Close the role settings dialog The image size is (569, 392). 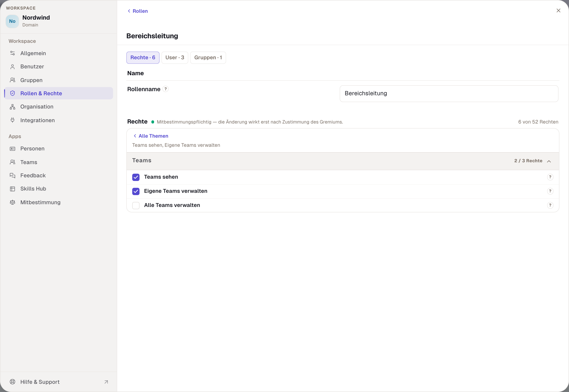click(559, 10)
